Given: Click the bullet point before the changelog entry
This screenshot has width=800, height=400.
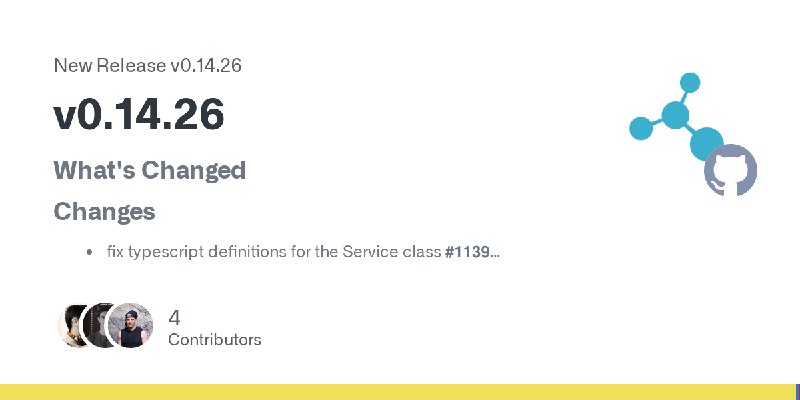Looking at the screenshot, I should click(x=90, y=252).
